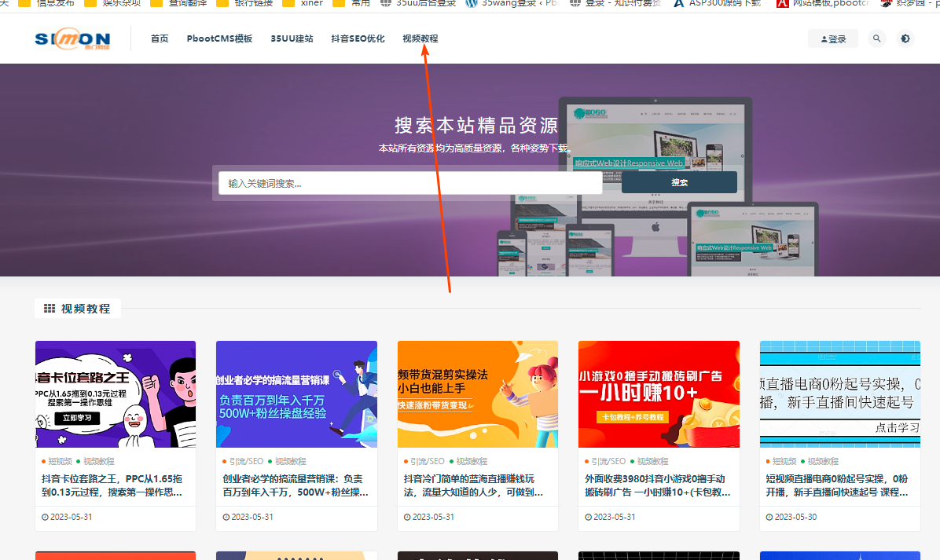Click 引流/SEO tag on the 创业者必学 card

pyautogui.click(x=246, y=461)
